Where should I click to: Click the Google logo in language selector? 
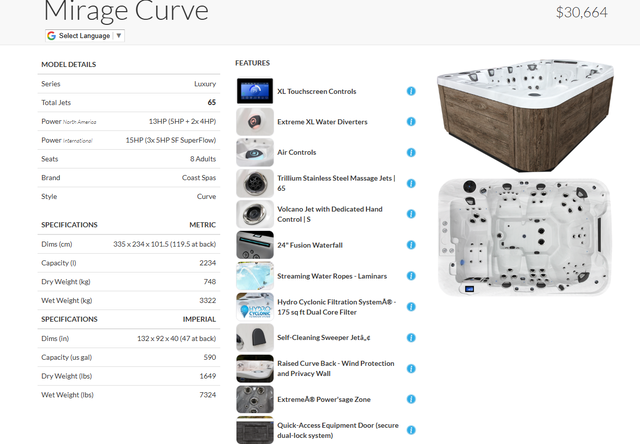coord(52,35)
